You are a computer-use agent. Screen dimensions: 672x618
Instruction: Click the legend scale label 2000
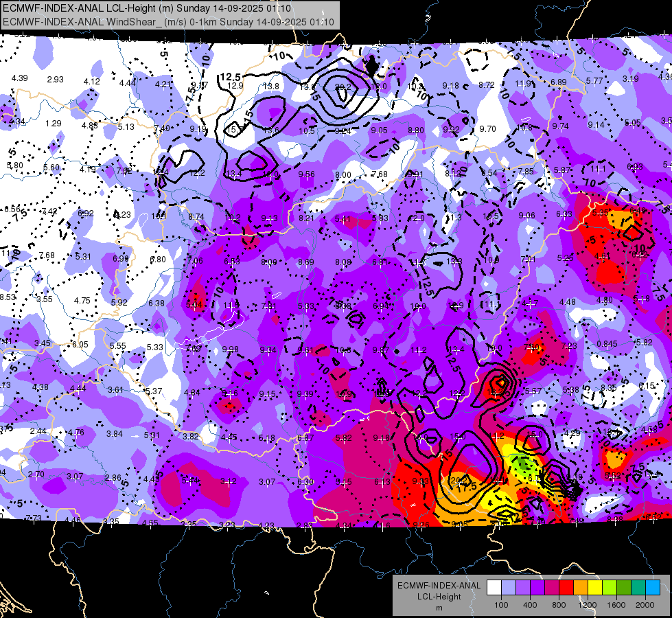645,605
